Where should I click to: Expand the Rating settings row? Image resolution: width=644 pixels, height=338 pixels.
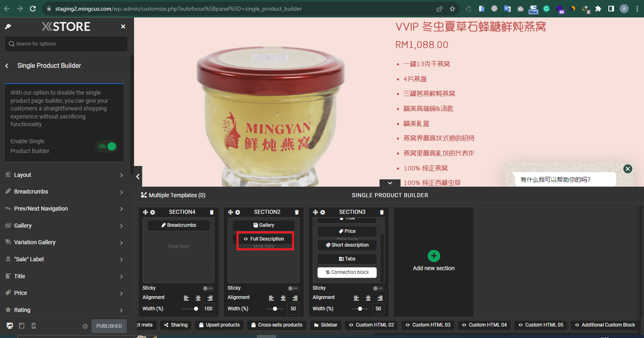[64, 310]
